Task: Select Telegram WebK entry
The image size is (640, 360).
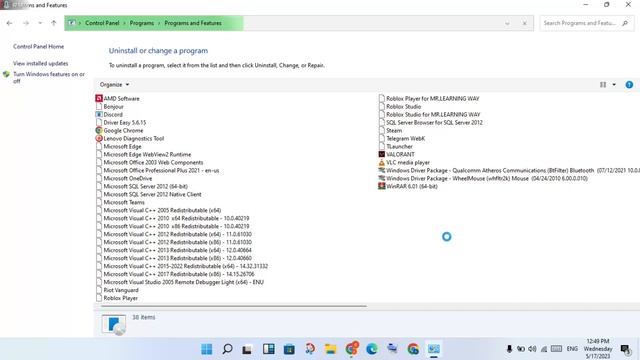Action: 405,138
